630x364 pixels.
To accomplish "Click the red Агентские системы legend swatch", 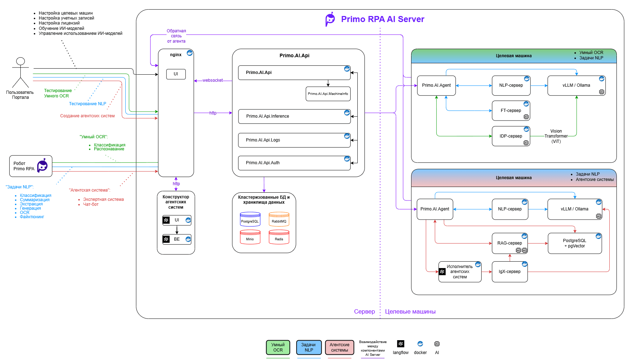I will point(339,347).
